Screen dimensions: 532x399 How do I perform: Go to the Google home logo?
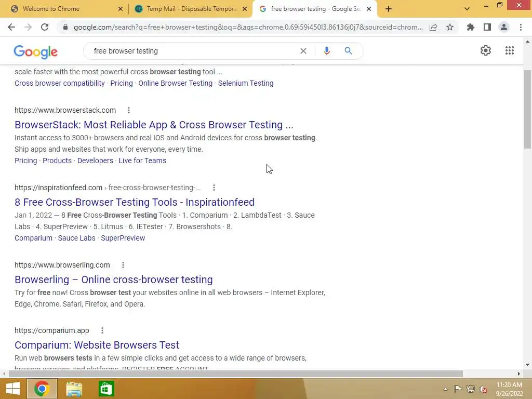point(36,51)
